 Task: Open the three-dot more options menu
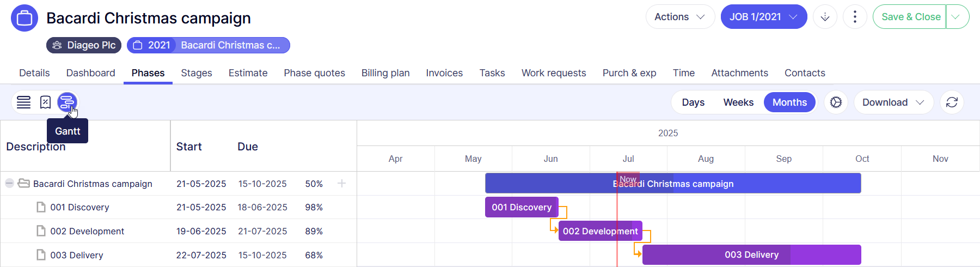coord(855,17)
